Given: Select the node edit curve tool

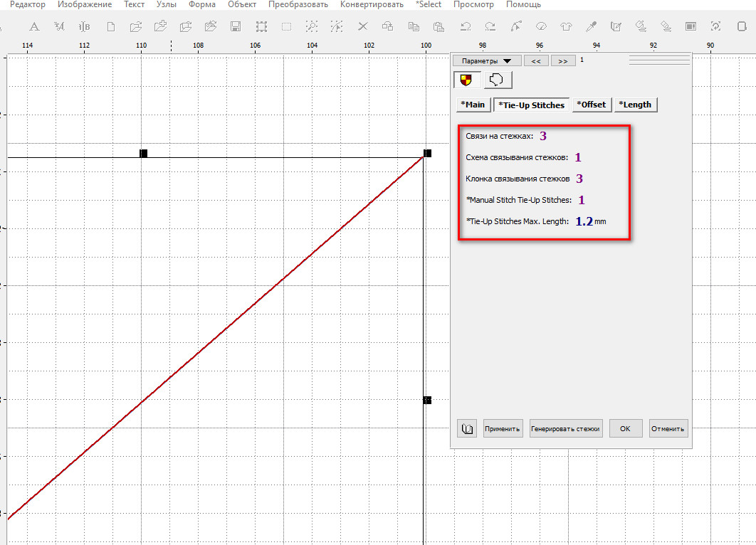Looking at the screenshot, I should pyautogui.click(x=516, y=26).
